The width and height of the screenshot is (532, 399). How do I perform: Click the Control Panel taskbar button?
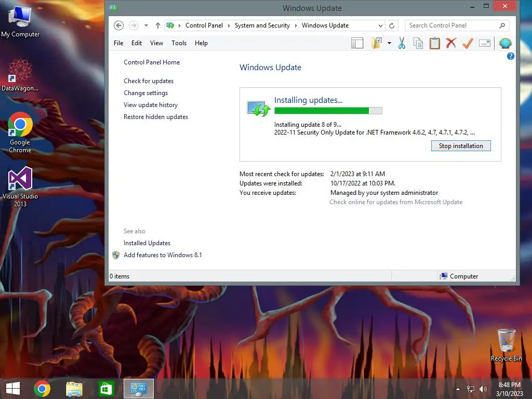click(x=138, y=389)
